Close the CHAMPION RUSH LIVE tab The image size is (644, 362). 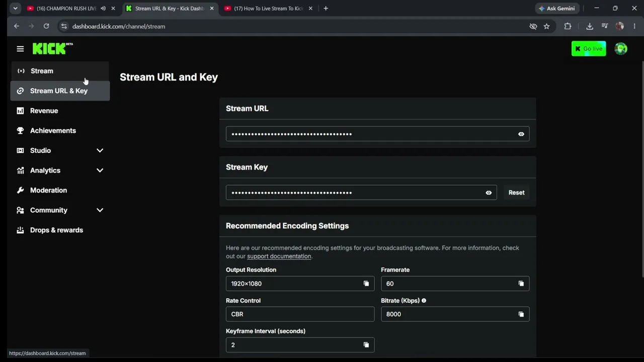113,9
